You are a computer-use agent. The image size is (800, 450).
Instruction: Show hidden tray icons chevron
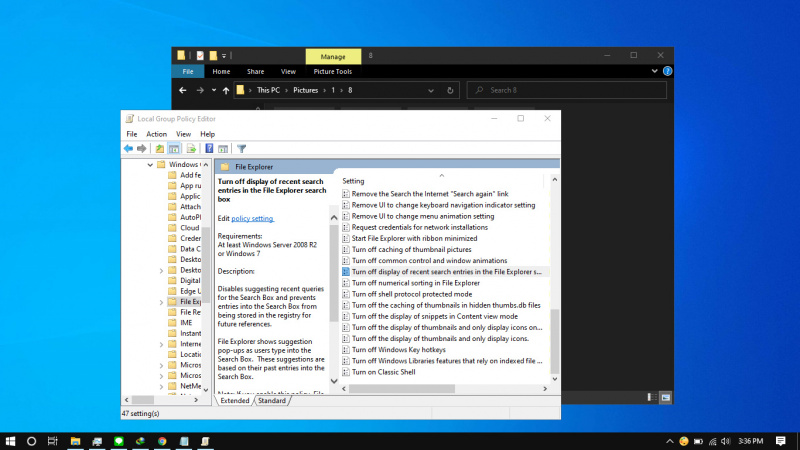[669, 441]
